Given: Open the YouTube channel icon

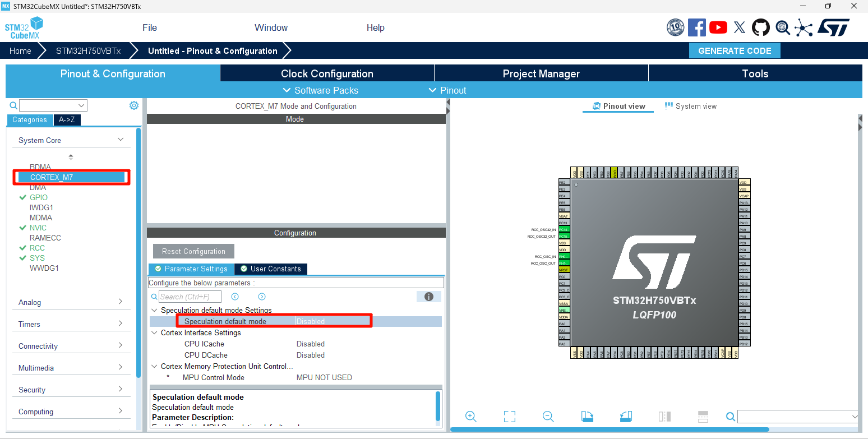Looking at the screenshot, I should tap(718, 27).
